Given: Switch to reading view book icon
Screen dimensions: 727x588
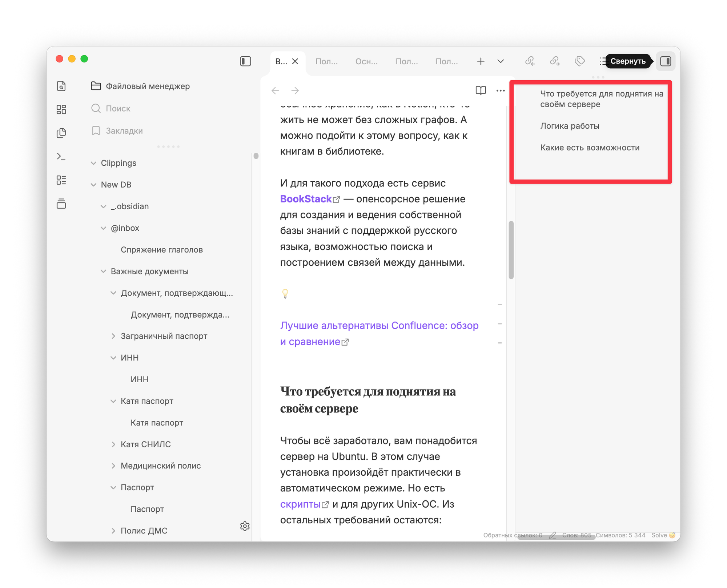Looking at the screenshot, I should [x=481, y=90].
